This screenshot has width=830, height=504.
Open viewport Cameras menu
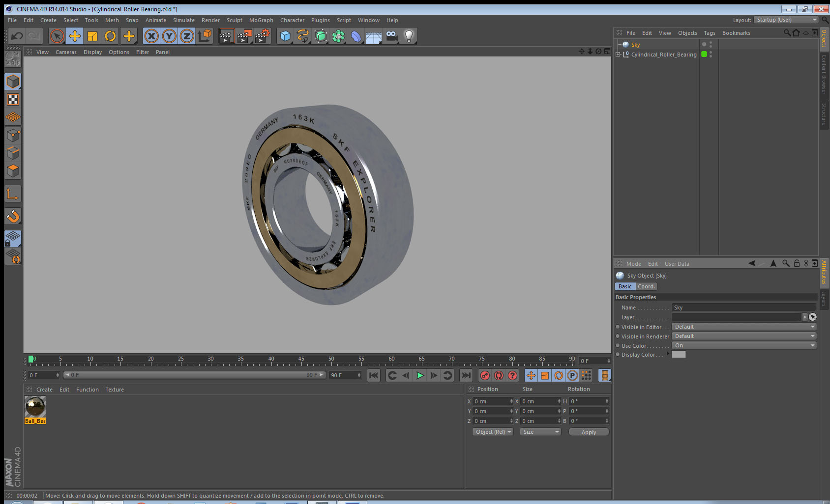coord(66,52)
